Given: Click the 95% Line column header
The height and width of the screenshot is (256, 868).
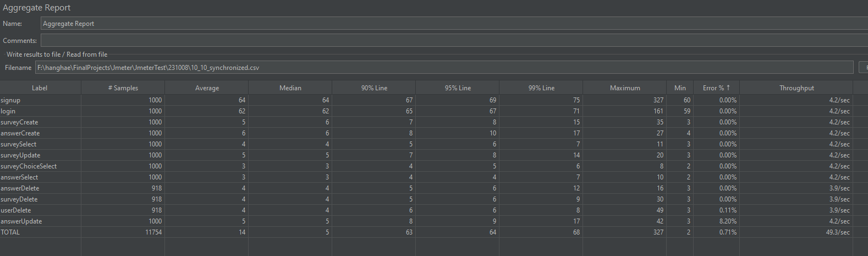Looking at the screenshot, I should (x=458, y=88).
